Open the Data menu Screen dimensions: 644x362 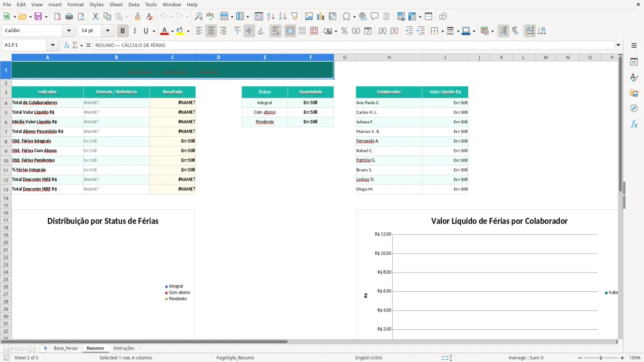(134, 4)
